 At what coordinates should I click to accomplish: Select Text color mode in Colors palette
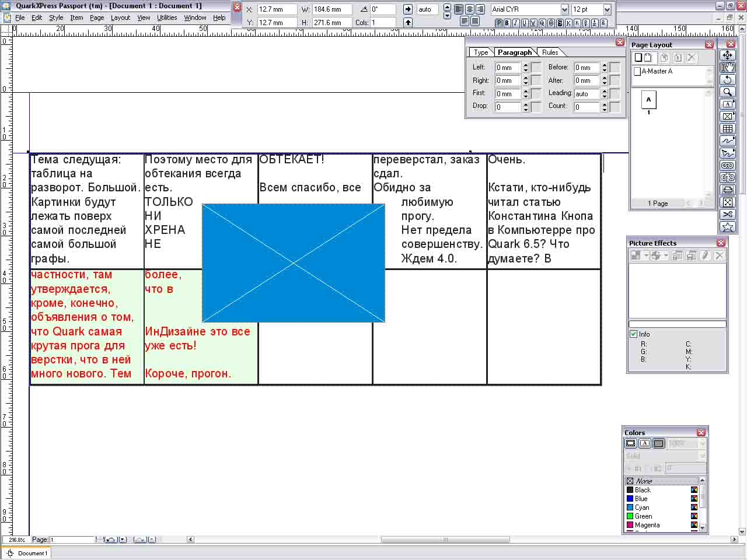pyautogui.click(x=645, y=443)
